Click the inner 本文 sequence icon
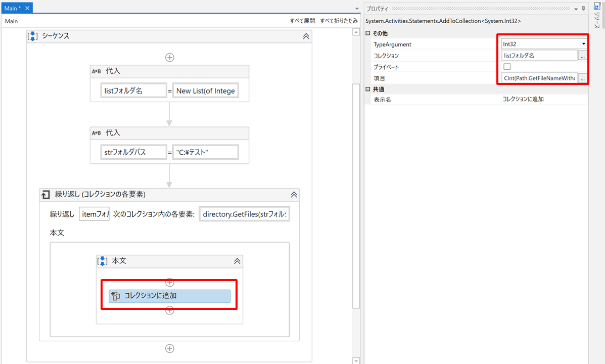Viewport: 605px width, 364px height. [x=102, y=261]
